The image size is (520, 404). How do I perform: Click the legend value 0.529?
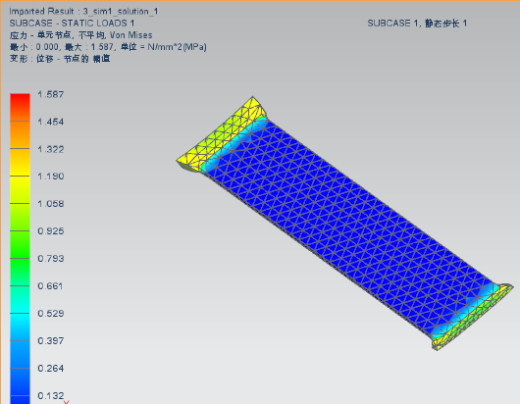point(50,313)
